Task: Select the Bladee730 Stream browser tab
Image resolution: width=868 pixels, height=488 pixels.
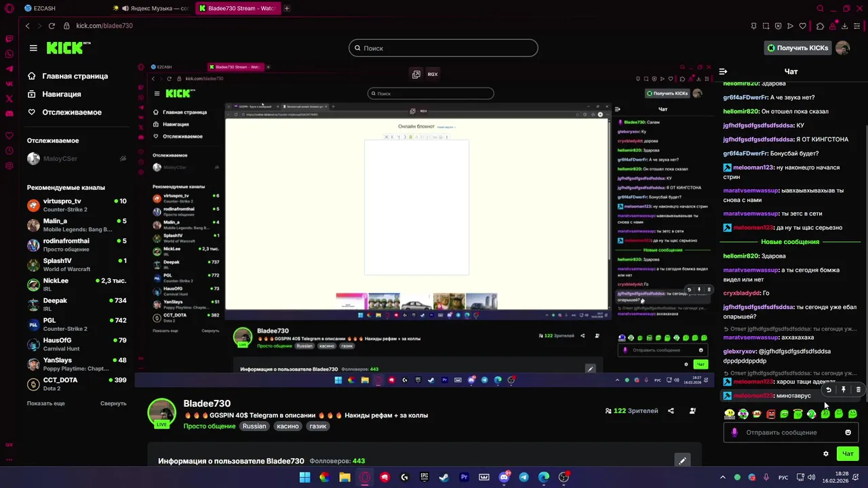Action: pyautogui.click(x=237, y=8)
